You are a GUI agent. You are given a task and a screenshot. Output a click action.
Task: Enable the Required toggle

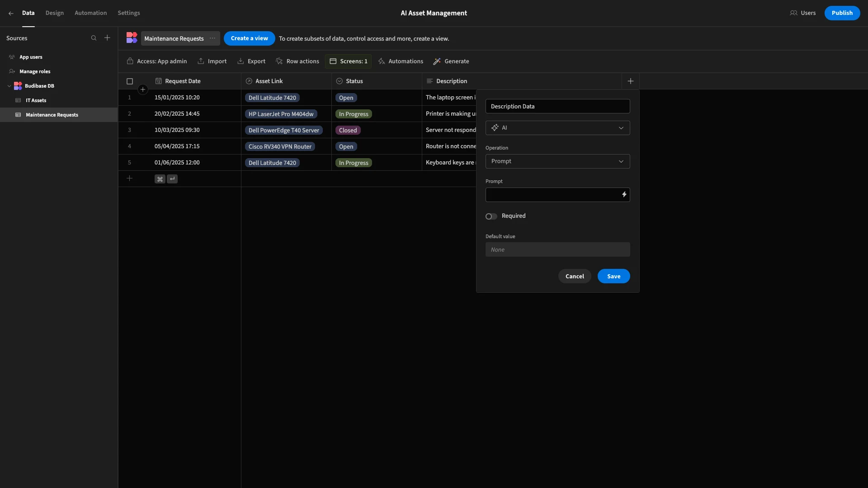coord(491,216)
